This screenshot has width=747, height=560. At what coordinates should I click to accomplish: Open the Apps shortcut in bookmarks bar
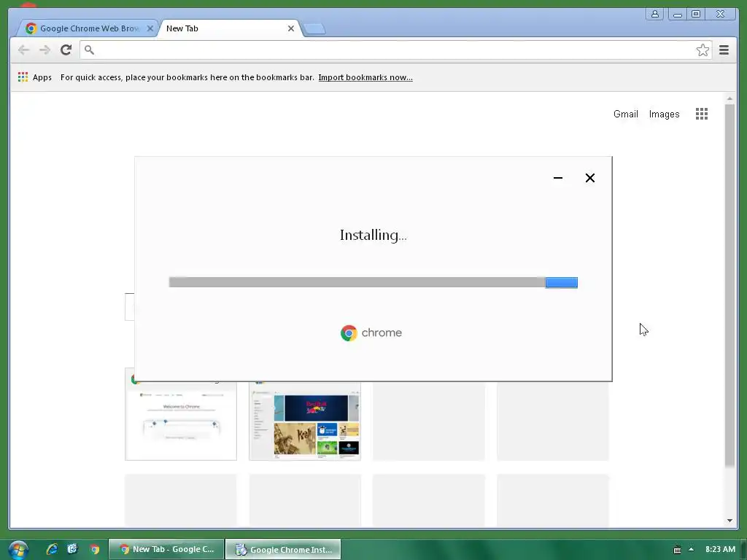pos(35,77)
